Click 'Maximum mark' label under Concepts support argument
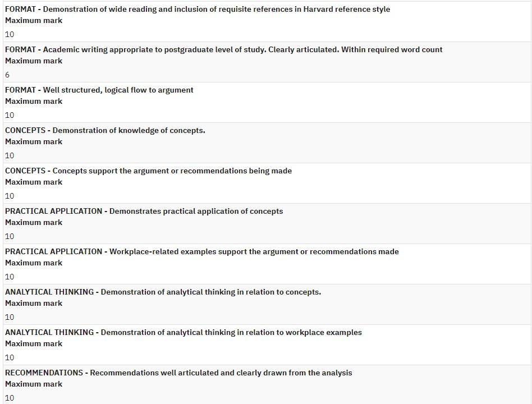 (34, 182)
